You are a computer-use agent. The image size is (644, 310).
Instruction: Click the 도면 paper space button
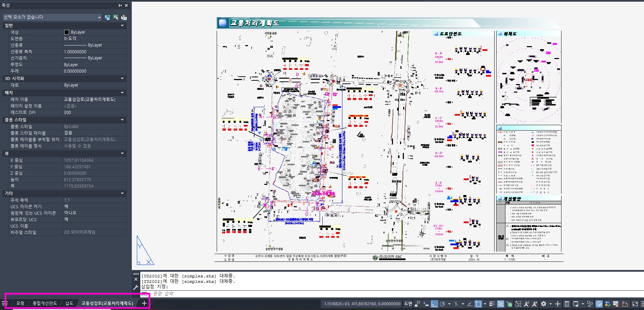(408, 304)
